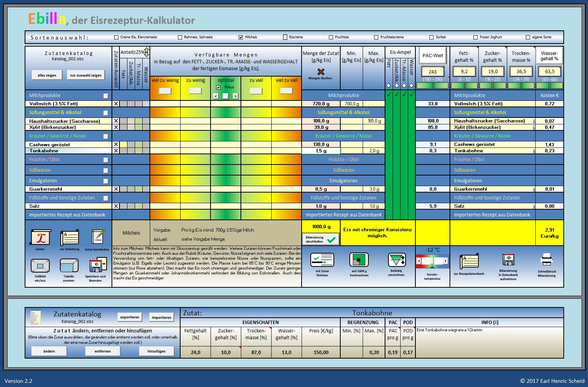Select the 'Wasser-gehalt %' header button
Screen dimensions: 588x387
coord(549,56)
